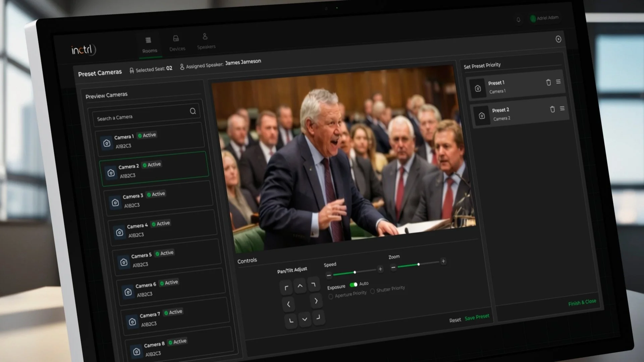This screenshot has height=362, width=644.
Task: Select Aperture Priority radio option
Action: pos(331,296)
